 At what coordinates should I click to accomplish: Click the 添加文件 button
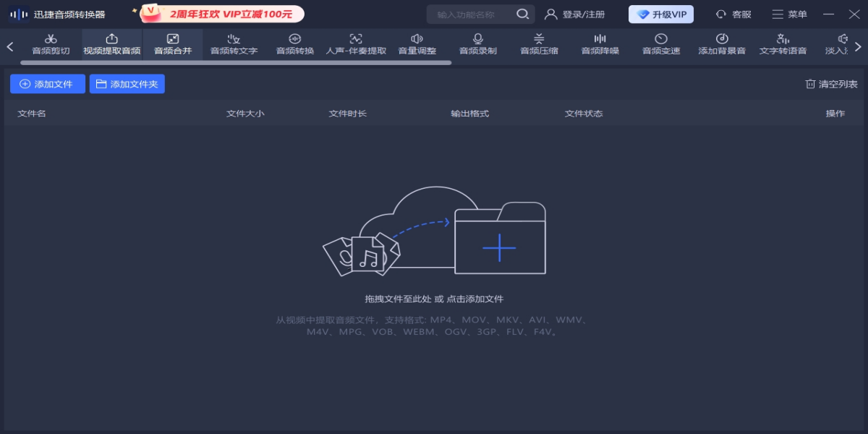coord(47,84)
